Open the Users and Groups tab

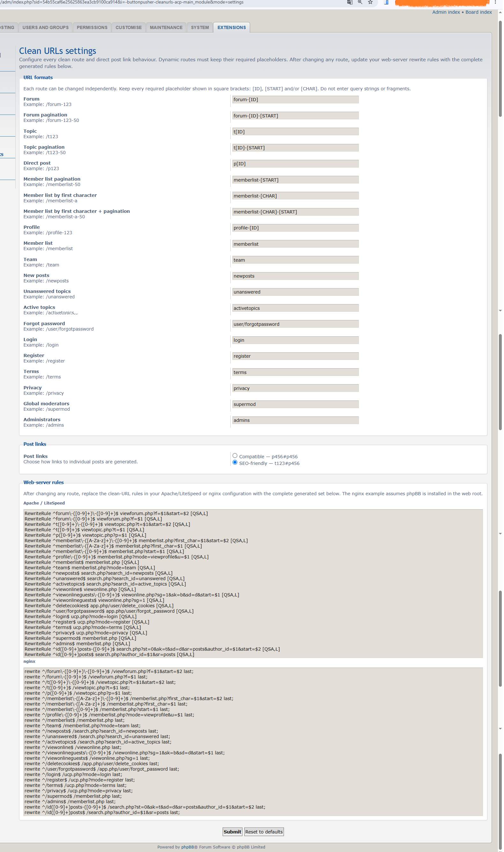click(x=46, y=27)
